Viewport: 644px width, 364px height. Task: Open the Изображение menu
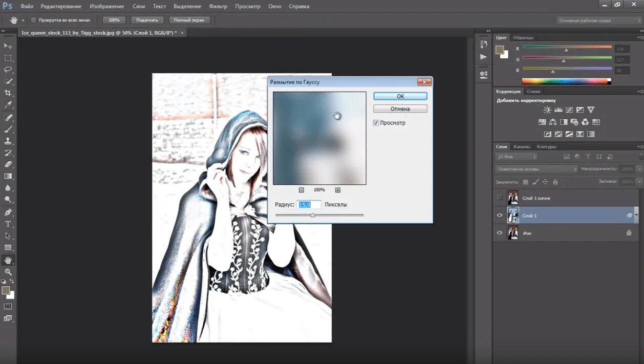tap(106, 6)
